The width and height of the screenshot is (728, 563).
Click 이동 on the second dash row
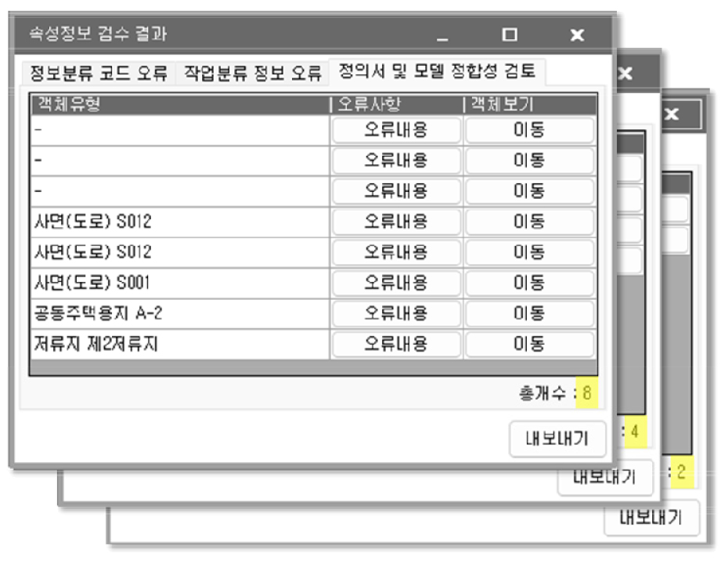pyautogui.click(x=534, y=161)
